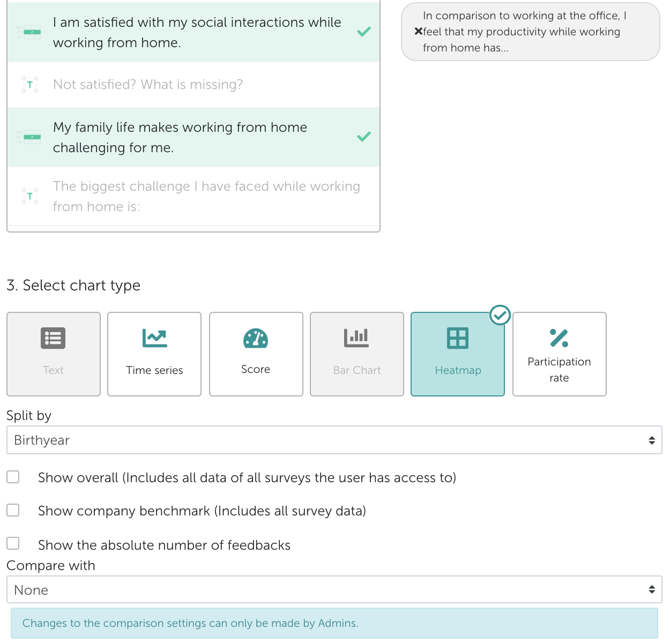Toggle Show company benchmark checkbox
Viewport: 670px width, 644px height.
pyautogui.click(x=13, y=510)
